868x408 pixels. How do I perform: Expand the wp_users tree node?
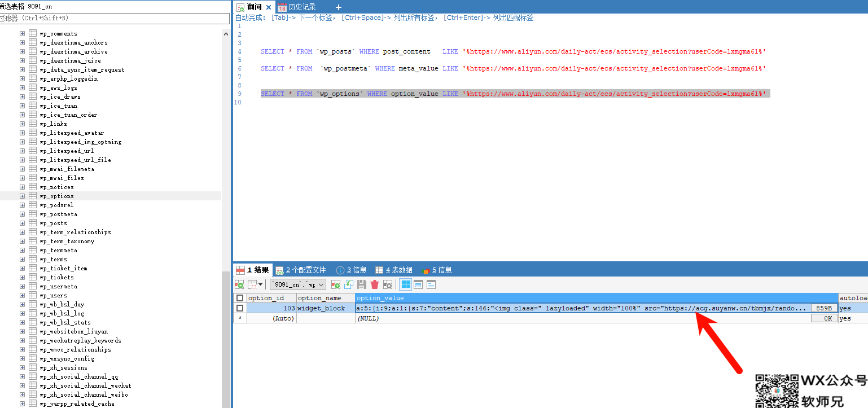pos(22,295)
